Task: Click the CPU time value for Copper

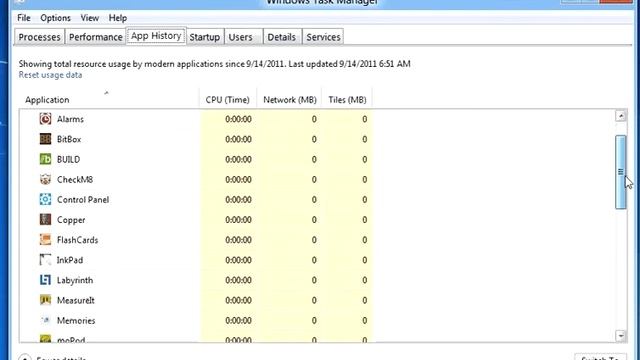Action: tap(238, 220)
